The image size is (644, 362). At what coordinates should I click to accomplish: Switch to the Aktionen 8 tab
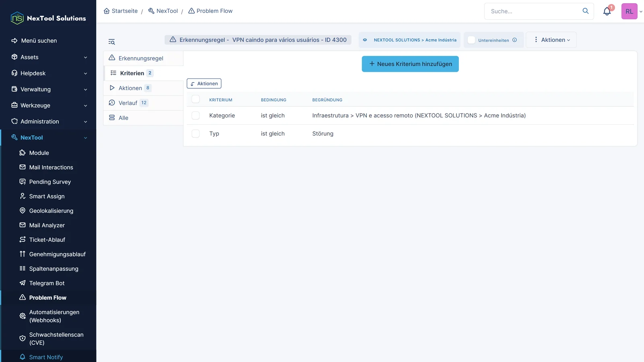click(143, 88)
